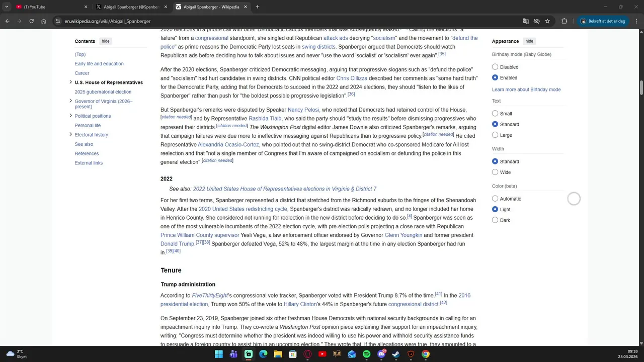Open Discord from the taskbar
This screenshot has height=362, width=644.
click(x=381, y=354)
